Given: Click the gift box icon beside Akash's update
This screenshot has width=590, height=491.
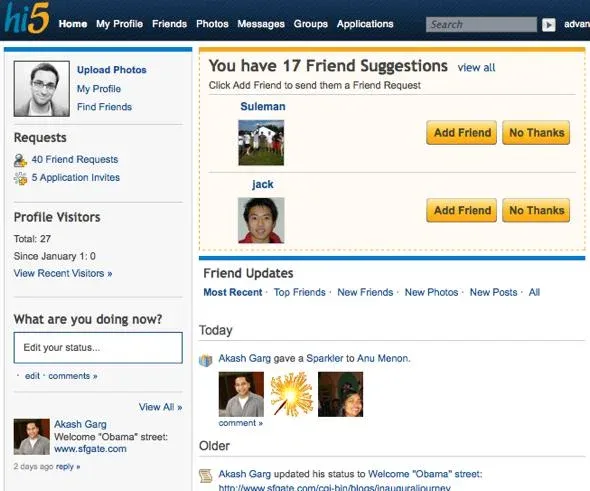Looking at the screenshot, I should (205, 360).
